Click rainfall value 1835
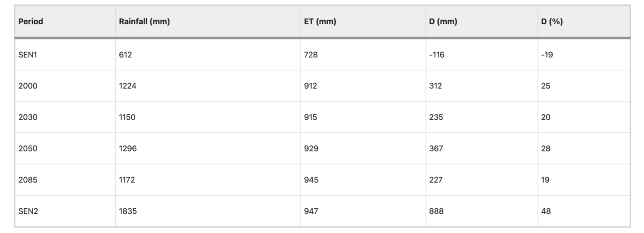Viewport: 644px width, 233px height. [x=127, y=211]
